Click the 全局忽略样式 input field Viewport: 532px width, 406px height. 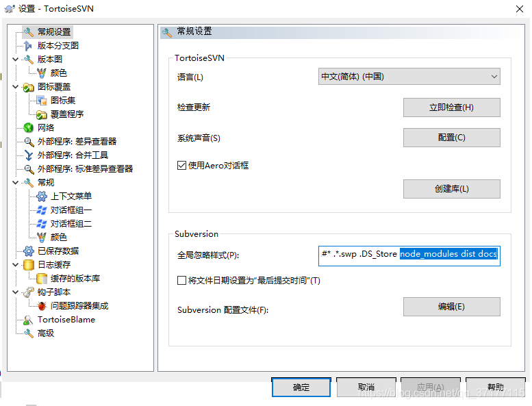409,256
